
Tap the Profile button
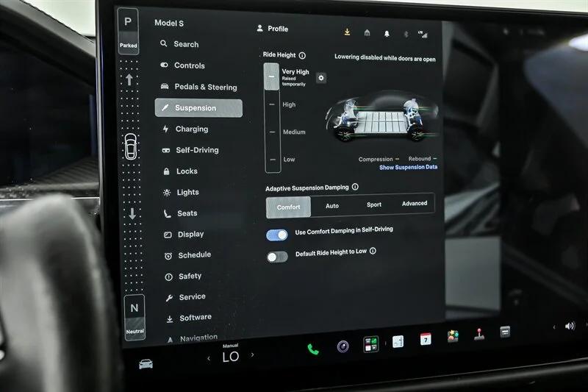(x=273, y=29)
